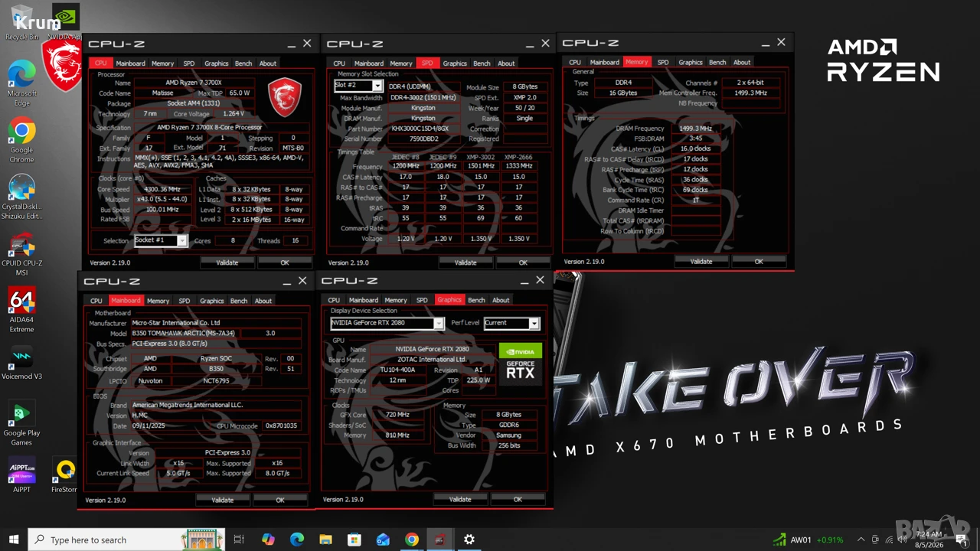This screenshot has height=551, width=980.
Task: Switch to the Bench tab in the CPU window
Action: tap(243, 64)
